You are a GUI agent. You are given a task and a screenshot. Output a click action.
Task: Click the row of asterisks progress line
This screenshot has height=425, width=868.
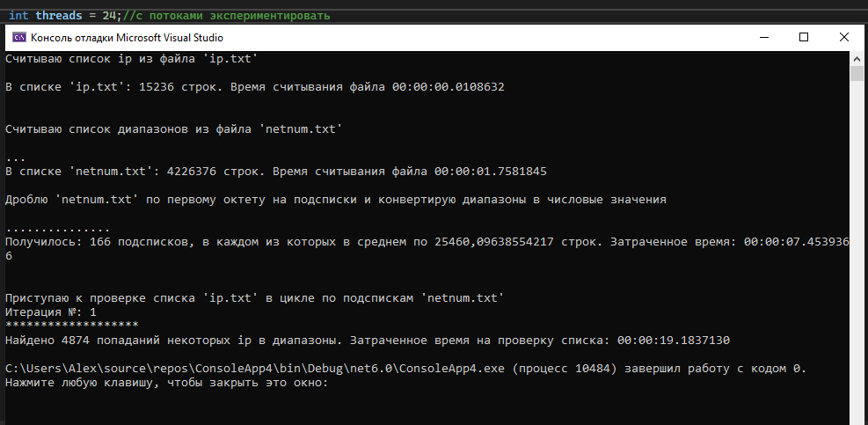pyautogui.click(x=72, y=325)
